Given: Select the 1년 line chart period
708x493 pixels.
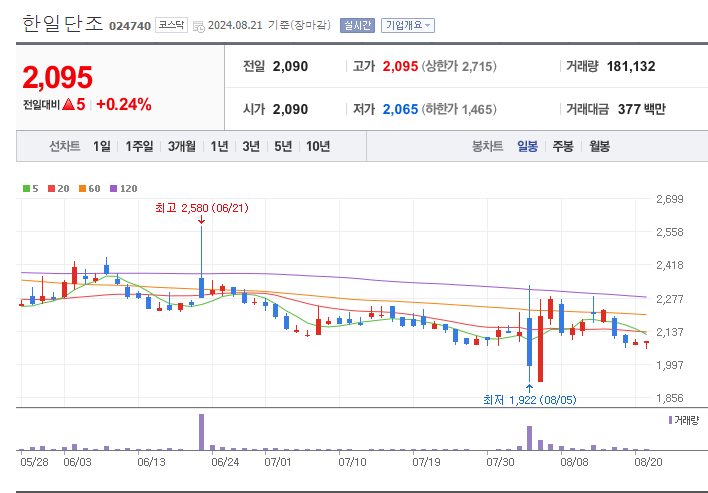Looking at the screenshot, I should click(x=219, y=146).
